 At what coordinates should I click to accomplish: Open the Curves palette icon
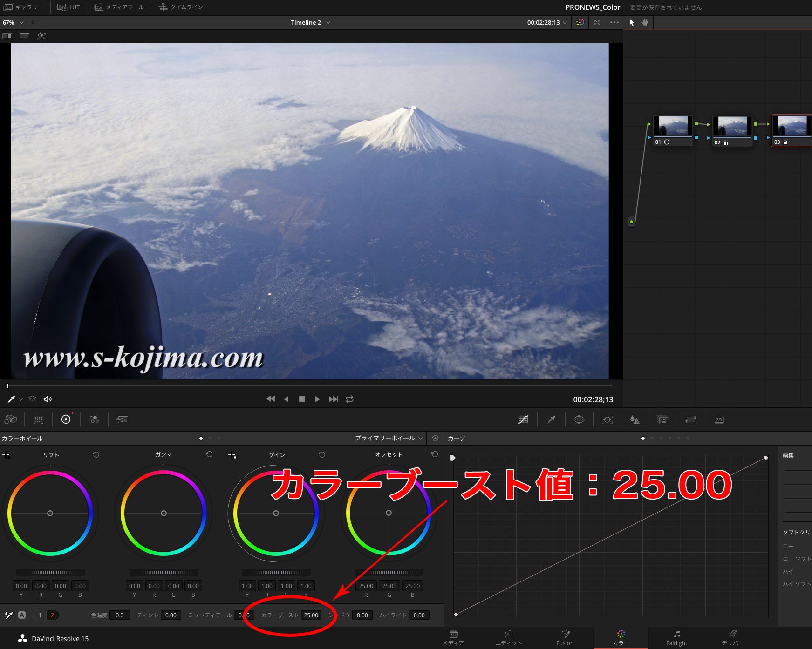click(x=523, y=419)
